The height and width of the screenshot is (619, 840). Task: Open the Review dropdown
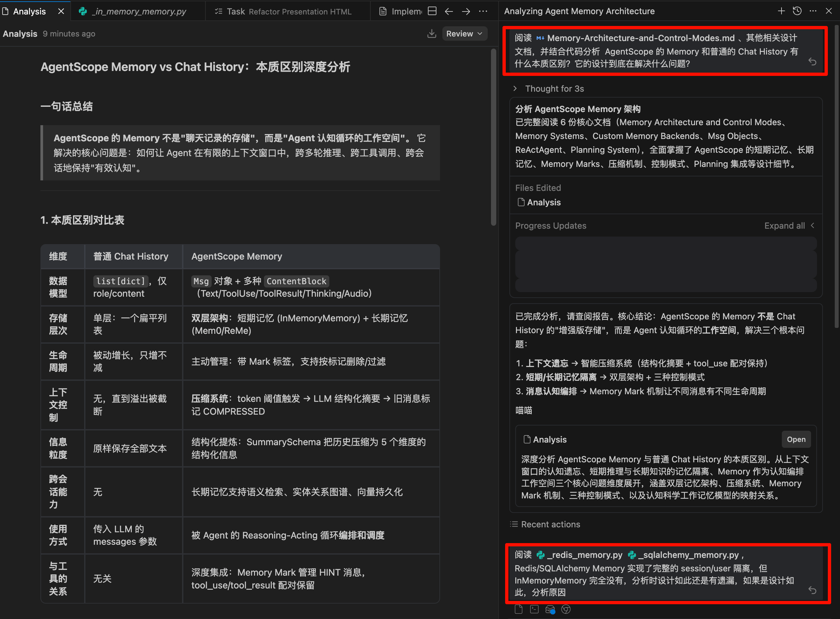pos(464,33)
